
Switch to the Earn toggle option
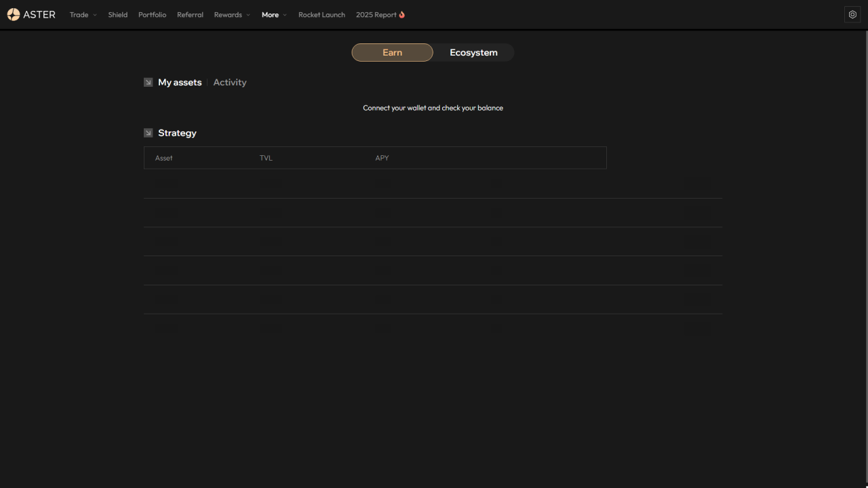[x=392, y=53]
